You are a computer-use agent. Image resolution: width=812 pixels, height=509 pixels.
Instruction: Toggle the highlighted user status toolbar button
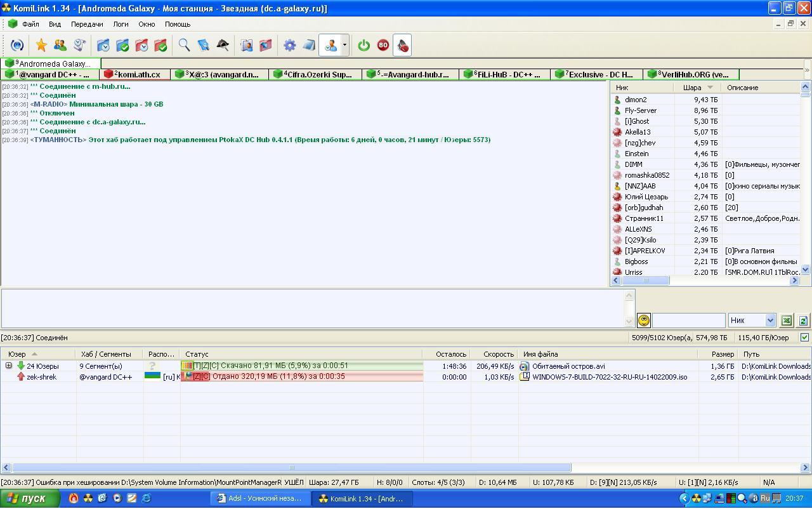tap(330, 45)
